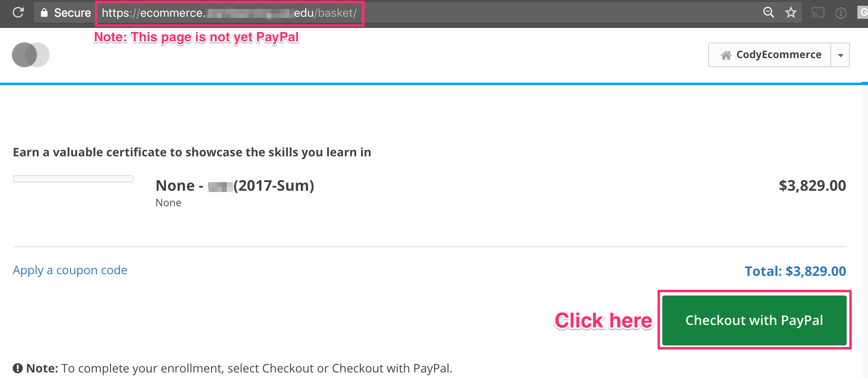The image size is (868, 379).
Task: Open the CodyEcommerce dashboard button
Action: click(x=770, y=55)
